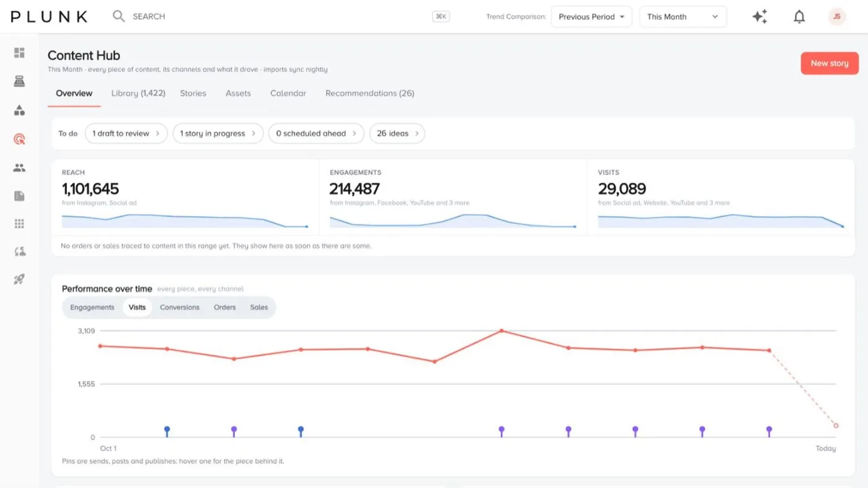
Task: Open the rocket icon in sidebar
Action: pyautogui.click(x=19, y=280)
